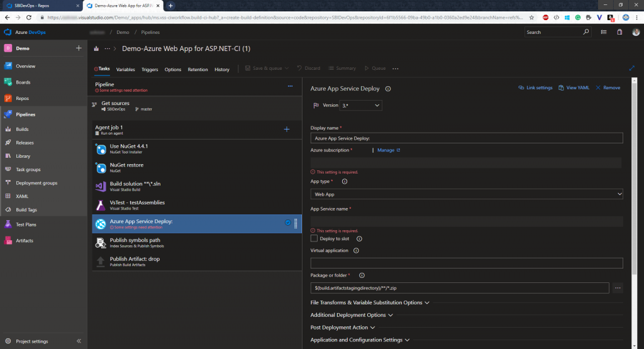The height and width of the screenshot is (349, 644).
Task: Add new item with plus next to Demo
Action: (79, 48)
